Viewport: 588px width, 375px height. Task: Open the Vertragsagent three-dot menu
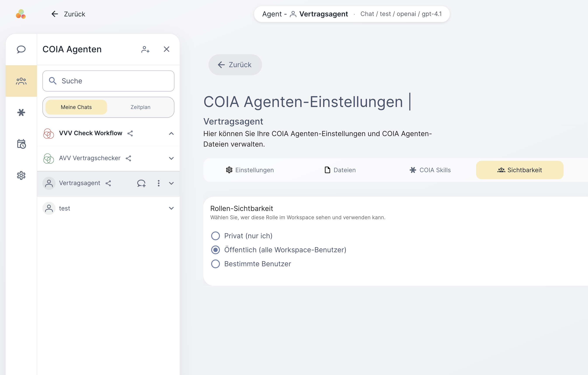158,183
